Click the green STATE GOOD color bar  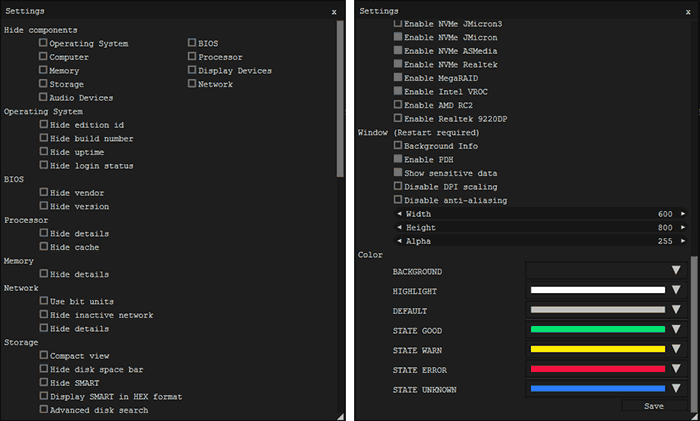598,329
